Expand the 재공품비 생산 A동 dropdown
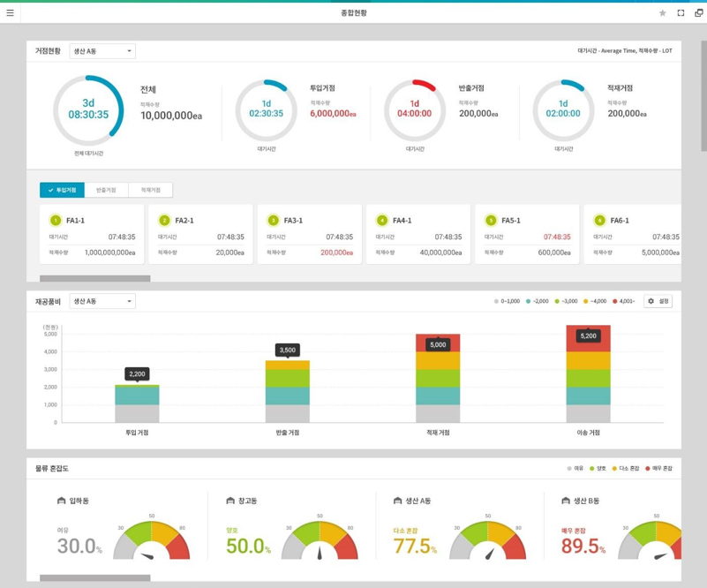 click(x=102, y=301)
